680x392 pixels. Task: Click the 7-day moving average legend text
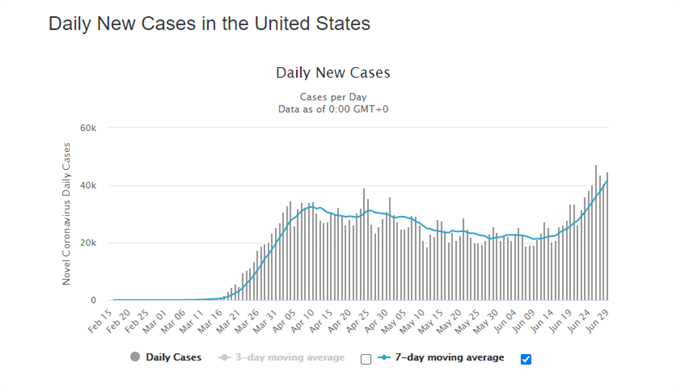(449, 357)
